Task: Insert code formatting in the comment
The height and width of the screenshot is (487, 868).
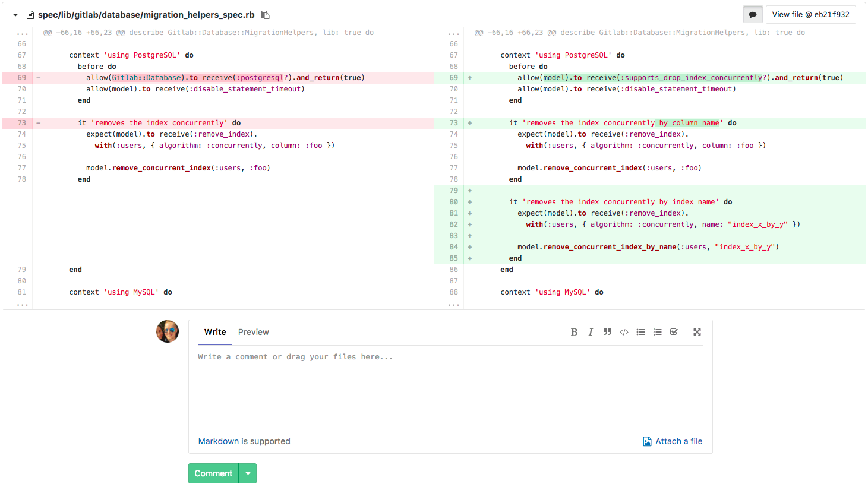Action: (x=624, y=332)
